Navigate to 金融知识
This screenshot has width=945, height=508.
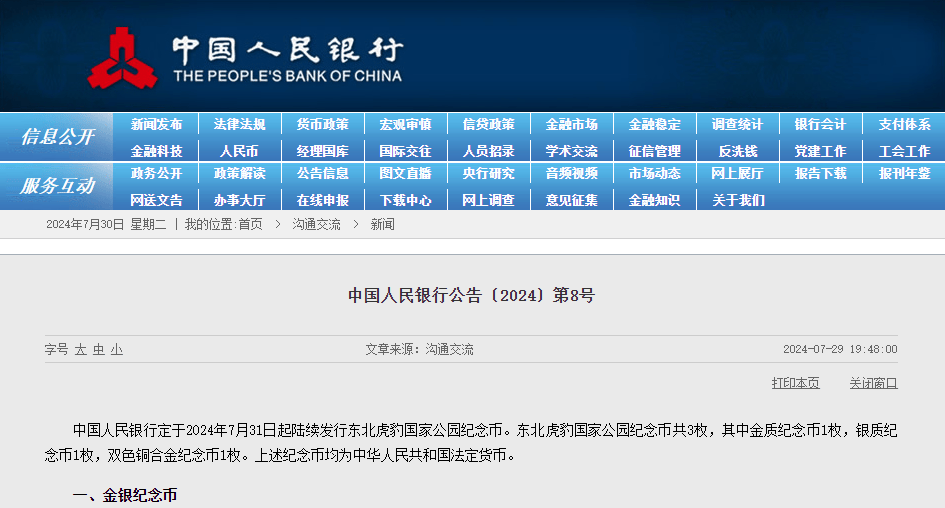655,200
